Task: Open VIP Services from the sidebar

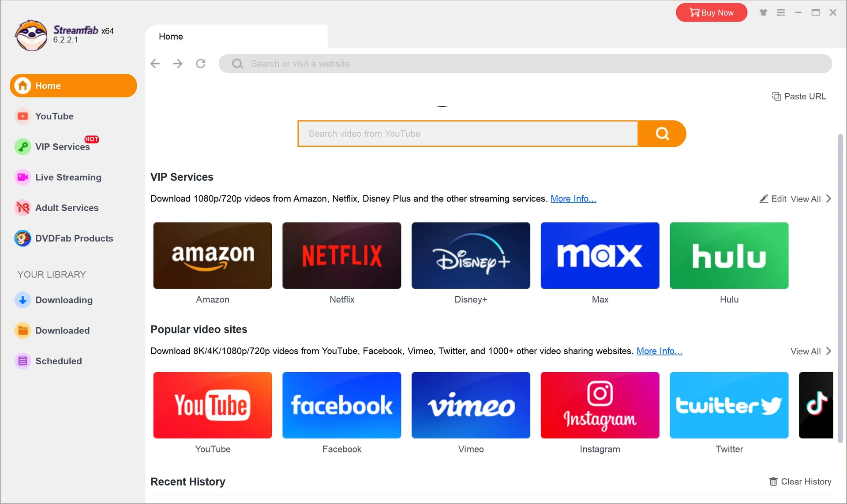Action: (73, 146)
